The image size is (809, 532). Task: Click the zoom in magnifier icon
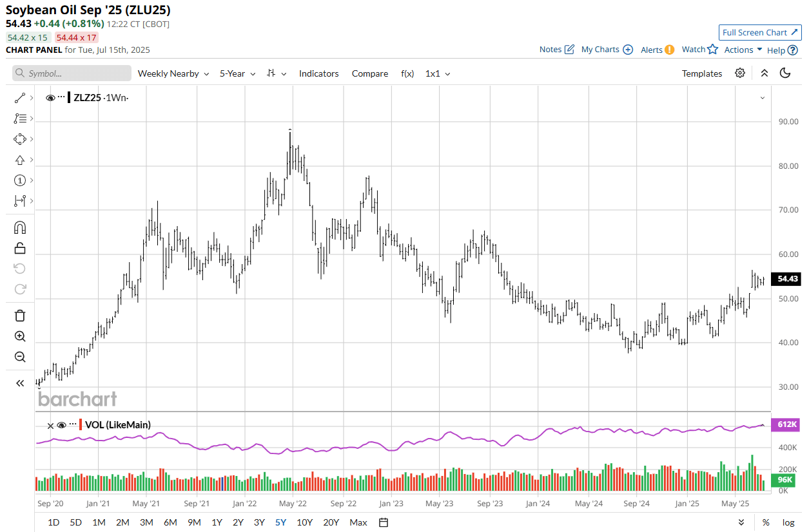click(x=19, y=336)
